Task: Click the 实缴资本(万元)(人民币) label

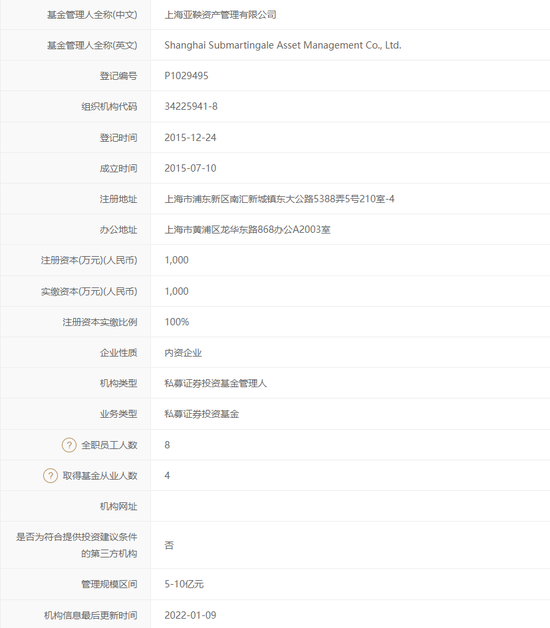Action: tap(89, 292)
